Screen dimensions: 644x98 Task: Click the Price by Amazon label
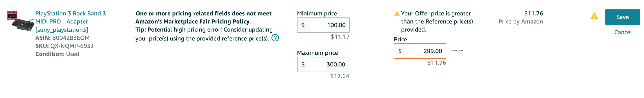[x=520, y=22]
